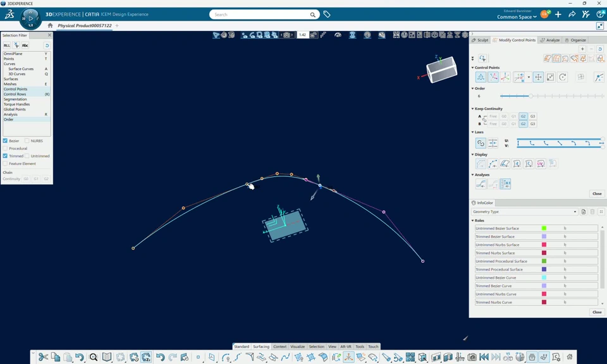Click the link laws chain icon

coord(481,143)
